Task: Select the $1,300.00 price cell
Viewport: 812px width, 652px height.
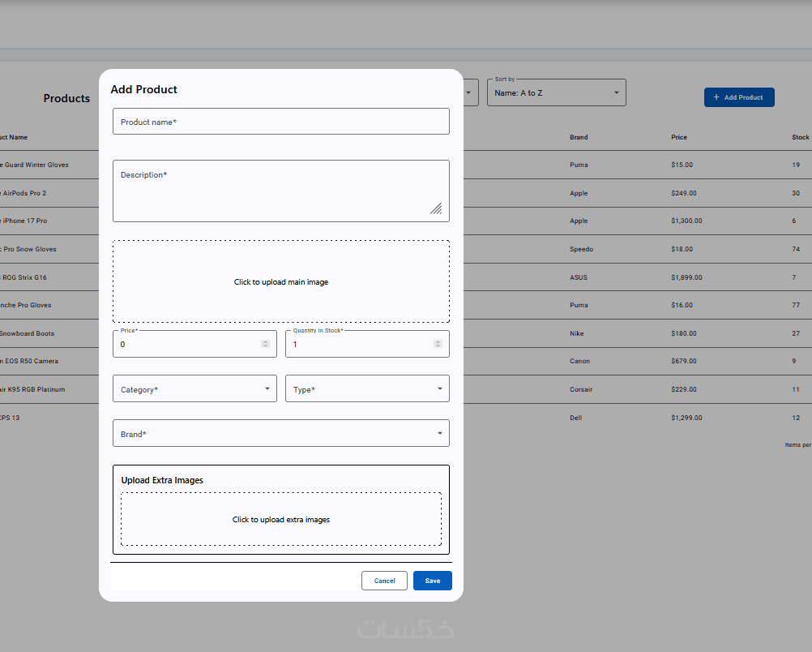Action: tap(686, 221)
